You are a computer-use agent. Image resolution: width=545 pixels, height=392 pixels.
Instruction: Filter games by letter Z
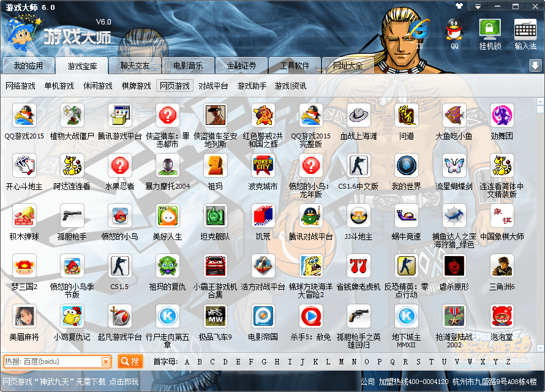tap(508, 362)
